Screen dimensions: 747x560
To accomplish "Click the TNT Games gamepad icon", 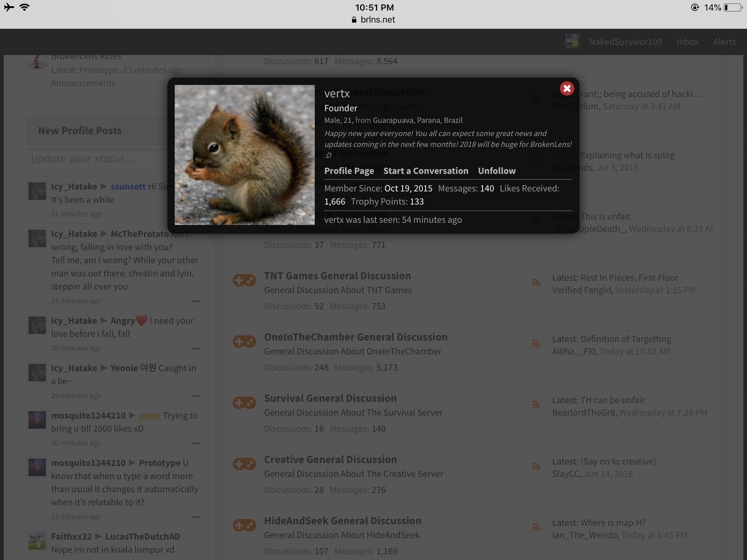I will point(244,280).
